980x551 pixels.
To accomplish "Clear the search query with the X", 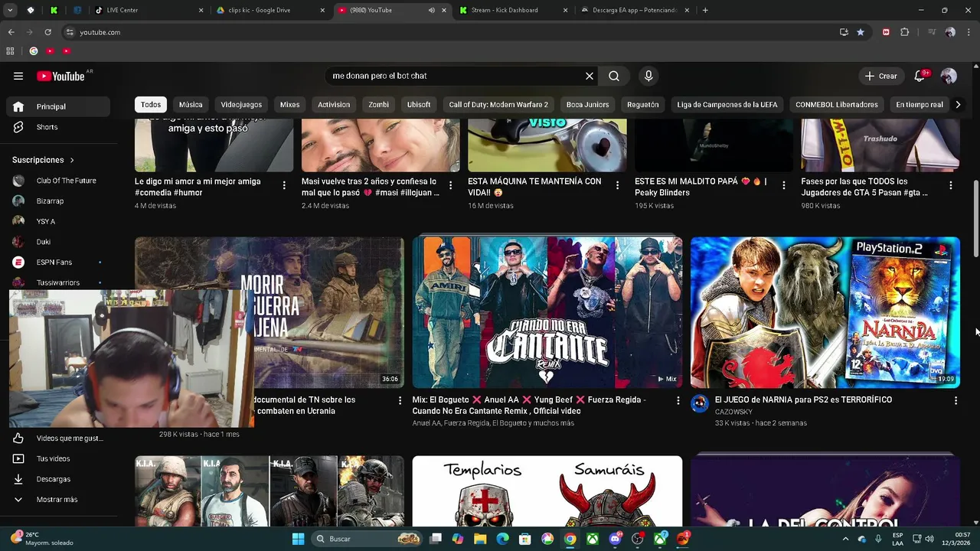I will click(x=590, y=76).
